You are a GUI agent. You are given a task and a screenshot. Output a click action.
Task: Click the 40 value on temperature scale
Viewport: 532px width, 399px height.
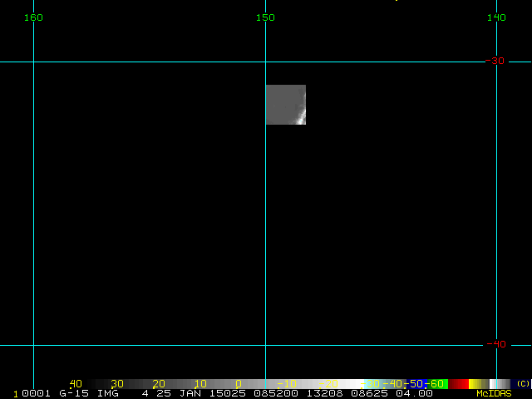(76, 384)
